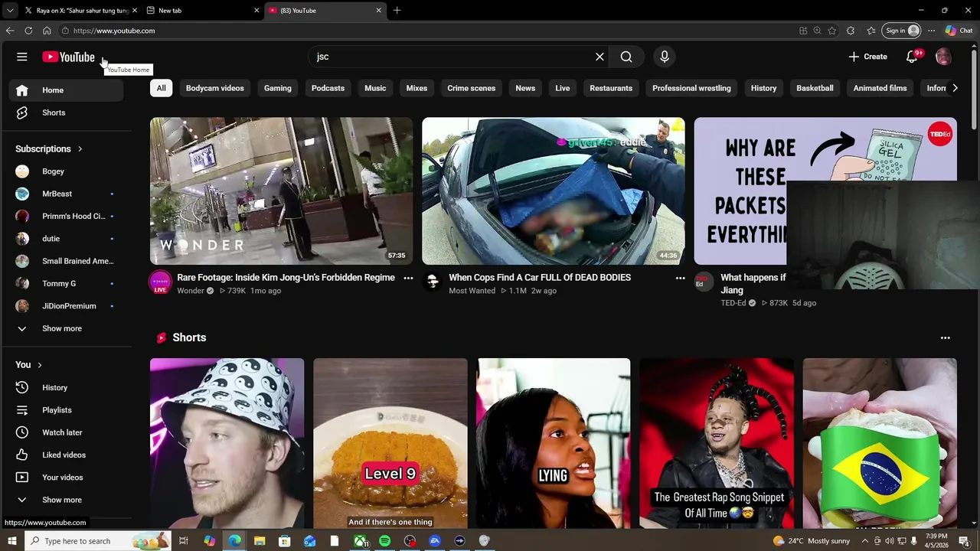Open Liked videos in the sidebar
Image resolution: width=980 pixels, height=551 pixels.
coord(67,455)
